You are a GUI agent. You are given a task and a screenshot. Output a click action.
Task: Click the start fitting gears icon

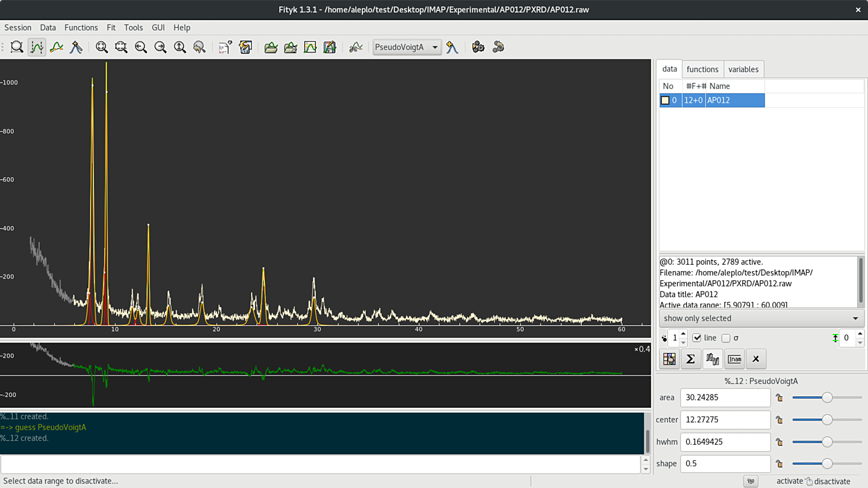[x=478, y=47]
